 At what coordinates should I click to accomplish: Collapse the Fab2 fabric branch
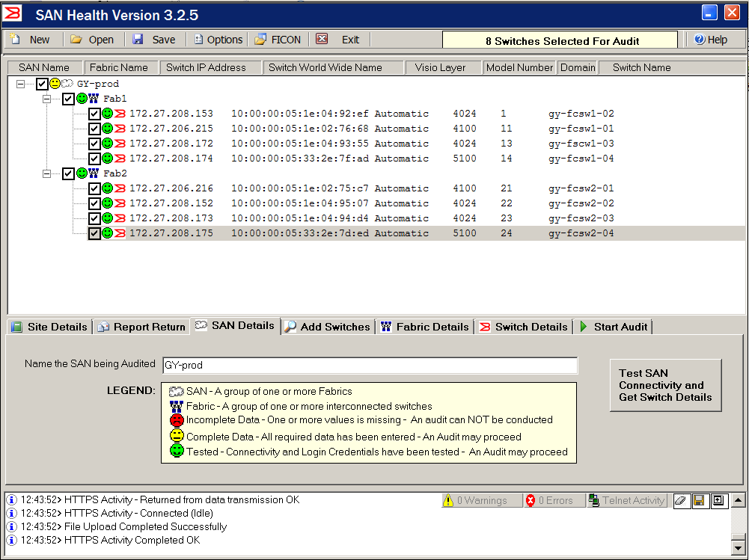pyautogui.click(x=47, y=173)
